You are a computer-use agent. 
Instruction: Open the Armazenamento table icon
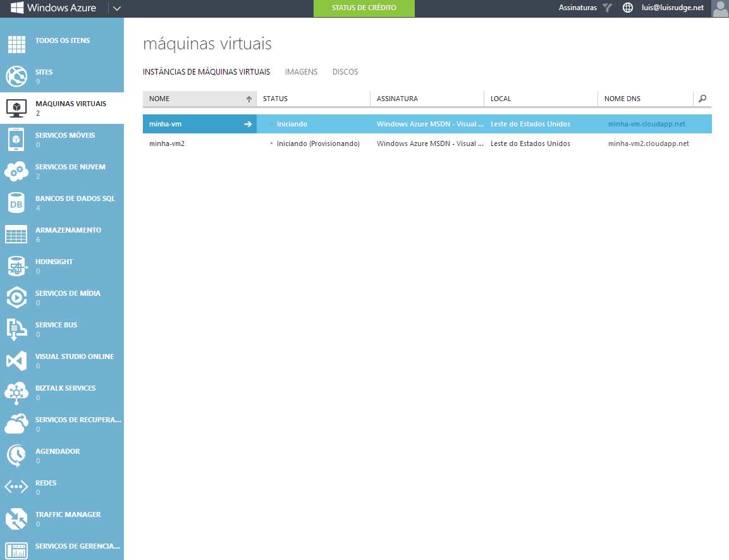pos(16,234)
